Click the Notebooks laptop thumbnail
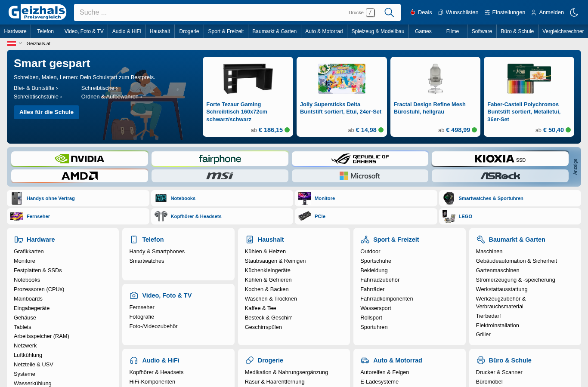588x387 pixels. (x=161, y=198)
